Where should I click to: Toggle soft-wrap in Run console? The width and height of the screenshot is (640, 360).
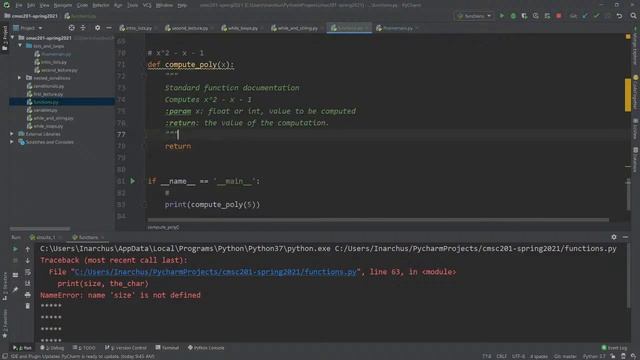[28, 272]
